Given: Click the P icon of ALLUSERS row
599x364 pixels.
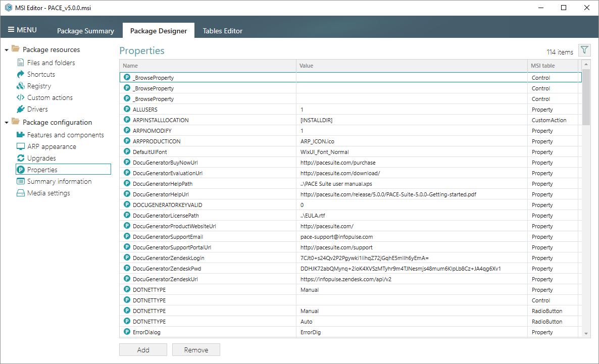Looking at the screenshot, I should 127,109.
